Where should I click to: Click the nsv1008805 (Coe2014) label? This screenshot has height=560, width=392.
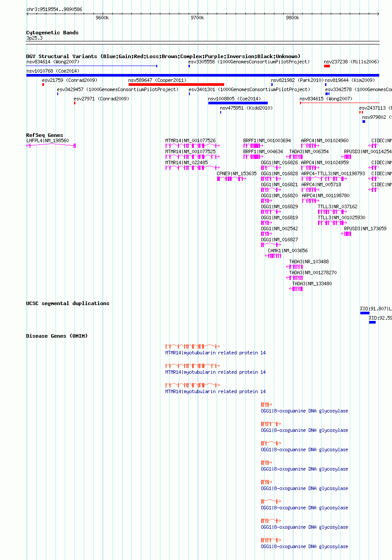tap(234, 99)
